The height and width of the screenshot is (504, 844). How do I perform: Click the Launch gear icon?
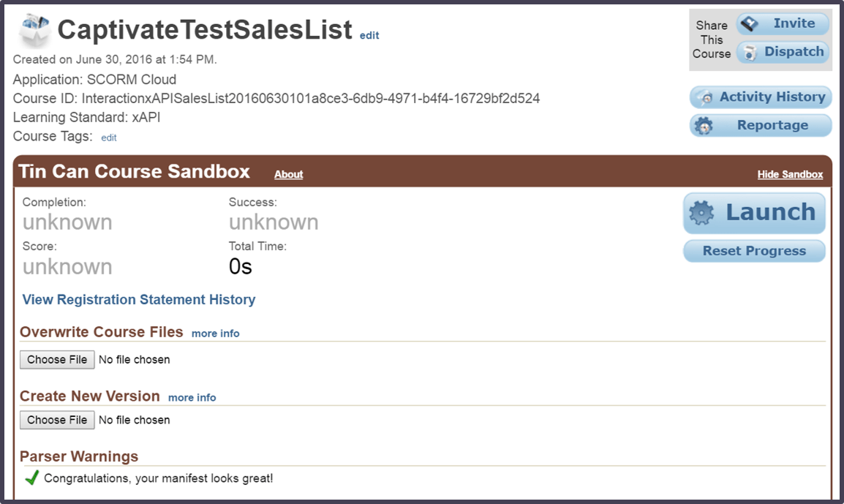701,213
